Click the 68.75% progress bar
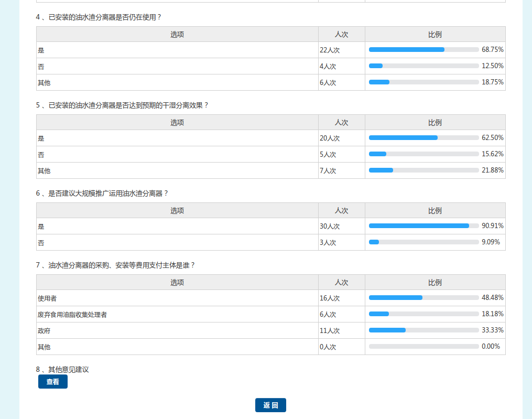Screen dimensions: 532x419 click(x=424, y=50)
